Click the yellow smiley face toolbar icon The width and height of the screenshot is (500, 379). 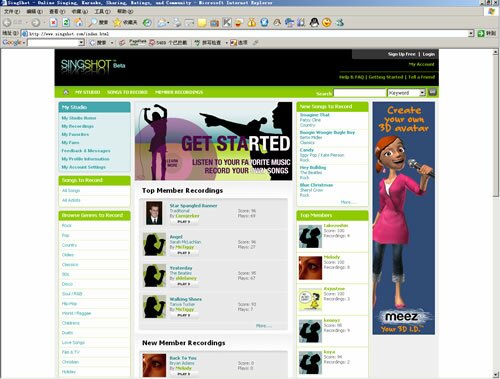coord(327,23)
